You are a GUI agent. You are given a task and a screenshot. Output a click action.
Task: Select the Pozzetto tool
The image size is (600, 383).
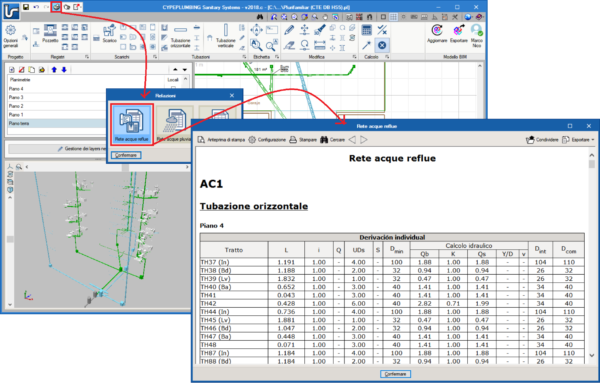click(50, 33)
